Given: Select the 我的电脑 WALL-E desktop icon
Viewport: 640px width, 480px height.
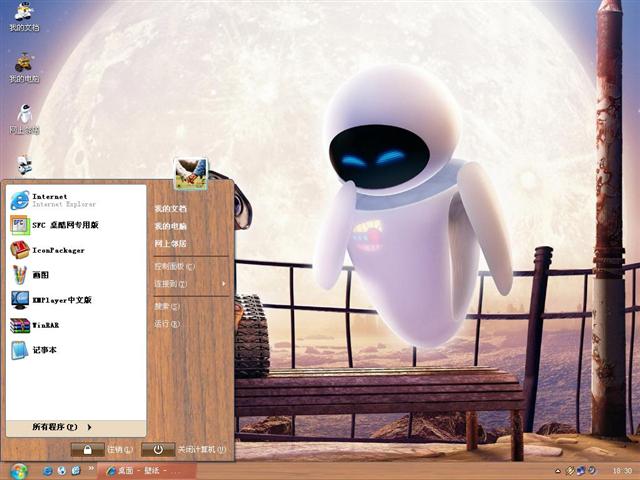Looking at the screenshot, I should click(x=24, y=67).
